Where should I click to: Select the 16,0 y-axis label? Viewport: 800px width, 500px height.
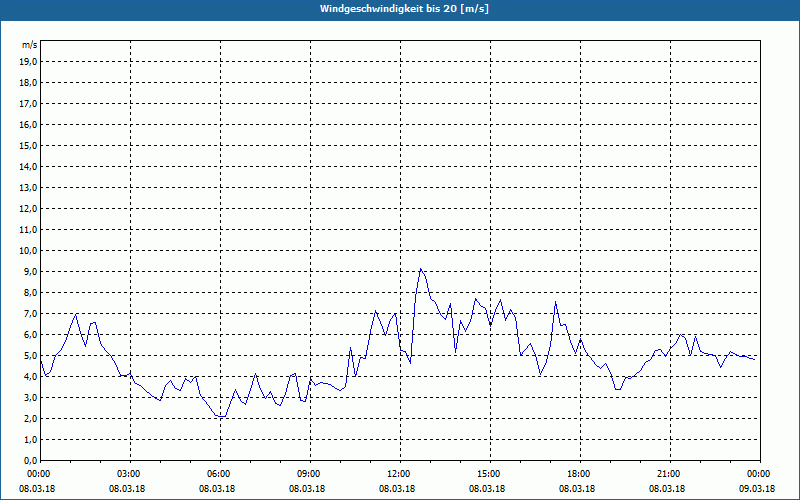(x=29, y=124)
